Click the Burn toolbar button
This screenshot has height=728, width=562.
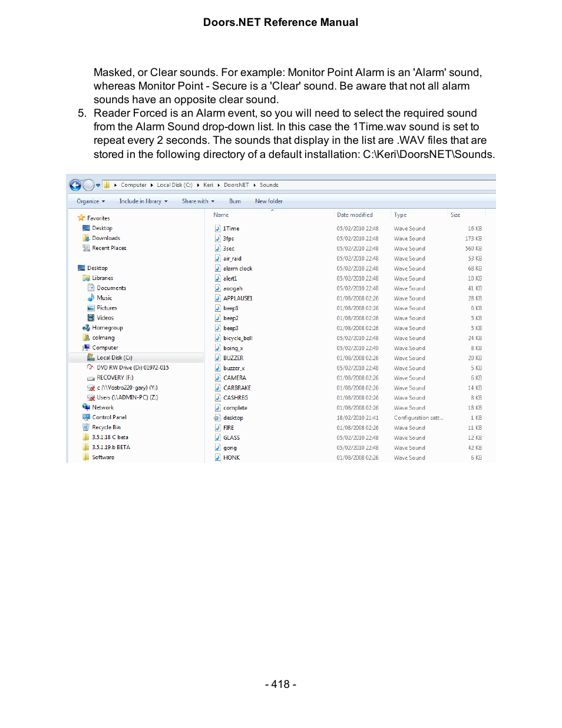[x=234, y=201]
